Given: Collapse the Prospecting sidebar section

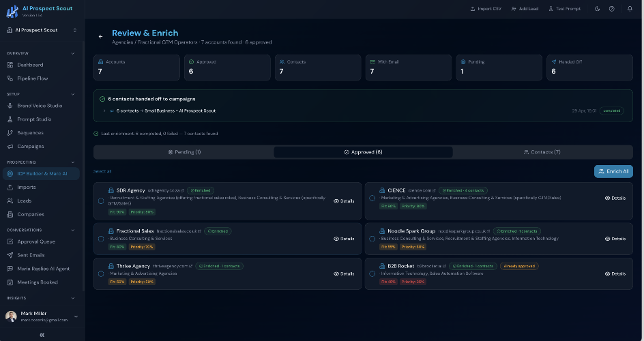Looking at the screenshot, I should pos(73,162).
